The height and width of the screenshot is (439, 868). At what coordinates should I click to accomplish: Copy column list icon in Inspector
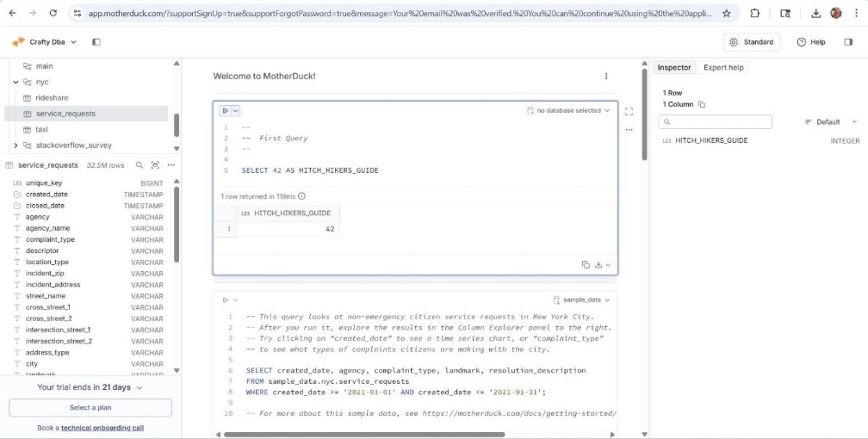702,105
